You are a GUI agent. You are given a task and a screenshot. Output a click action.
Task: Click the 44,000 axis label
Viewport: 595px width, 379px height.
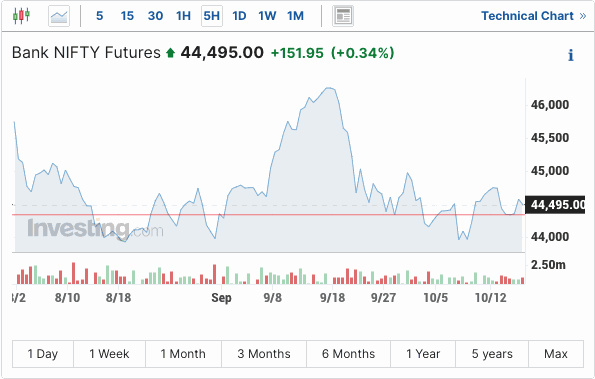coord(550,237)
